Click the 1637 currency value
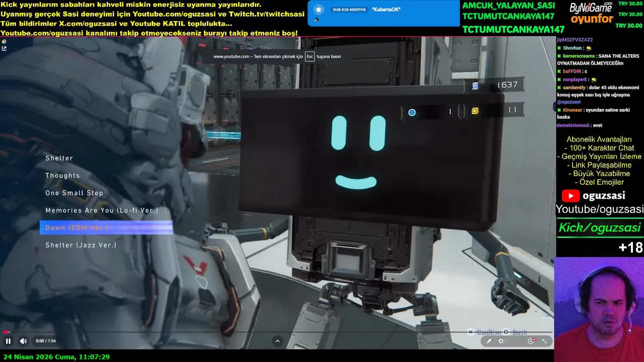This screenshot has height=362, width=644. [507, 84]
